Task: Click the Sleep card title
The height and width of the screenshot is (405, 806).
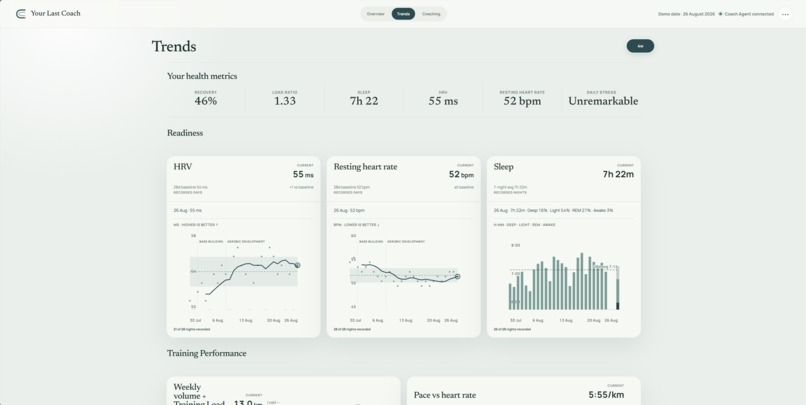Action: 503,167
